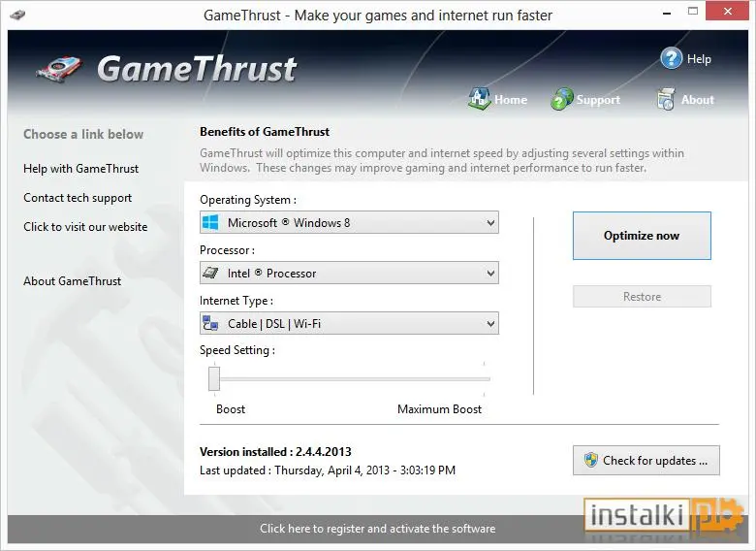756x551 pixels.
Task: Click the GameThrust graphics card logo
Action: pos(59,69)
